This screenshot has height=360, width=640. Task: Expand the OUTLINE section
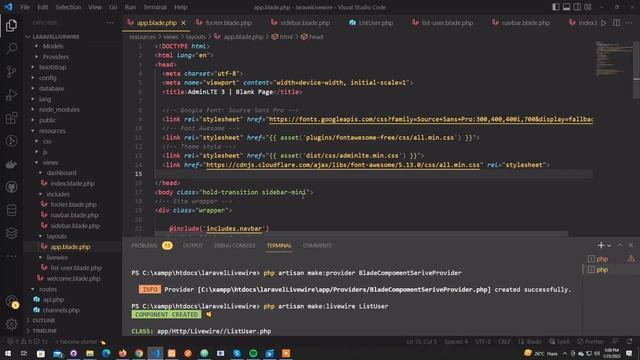44,320
